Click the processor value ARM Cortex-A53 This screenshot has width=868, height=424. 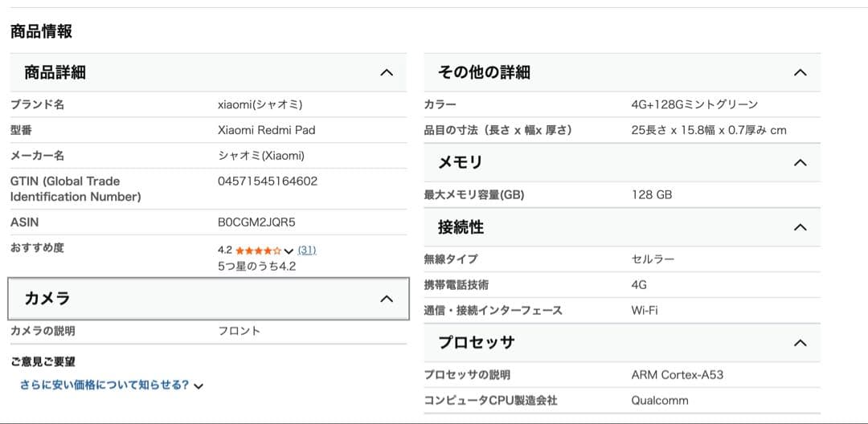pyautogui.click(x=677, y=375)
